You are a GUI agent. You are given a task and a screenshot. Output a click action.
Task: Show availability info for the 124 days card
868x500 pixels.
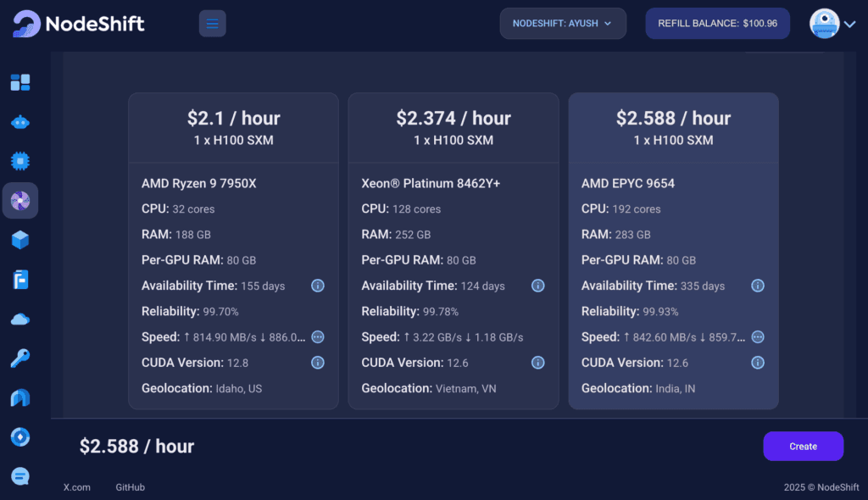(538, 286)
